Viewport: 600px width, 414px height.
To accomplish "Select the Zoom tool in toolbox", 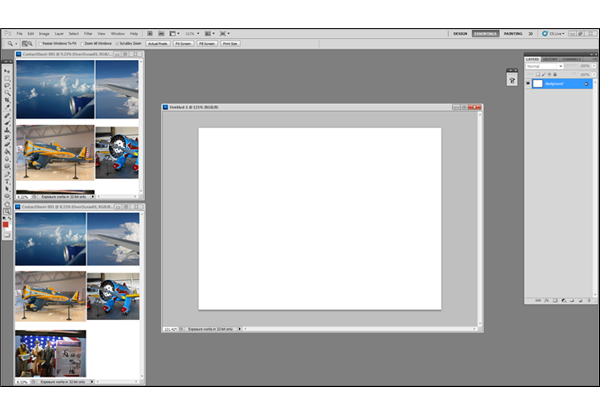I will pyautogui.click(x=7, y=212).
